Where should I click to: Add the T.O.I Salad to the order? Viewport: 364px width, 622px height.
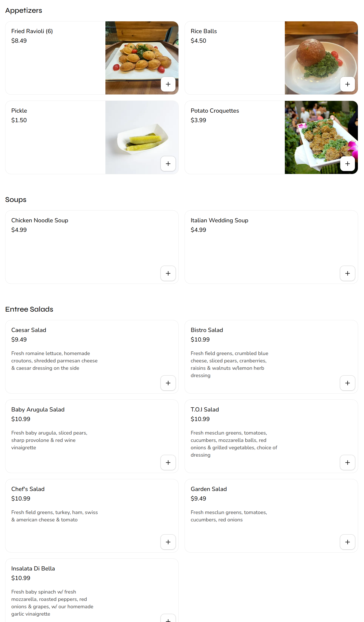click(348, 463)
